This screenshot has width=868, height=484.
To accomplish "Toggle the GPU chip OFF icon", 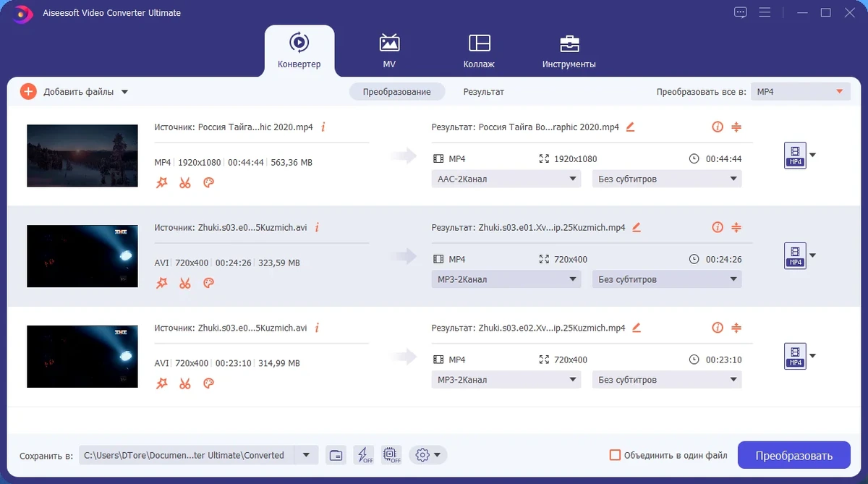I will (x=391, y=455).
